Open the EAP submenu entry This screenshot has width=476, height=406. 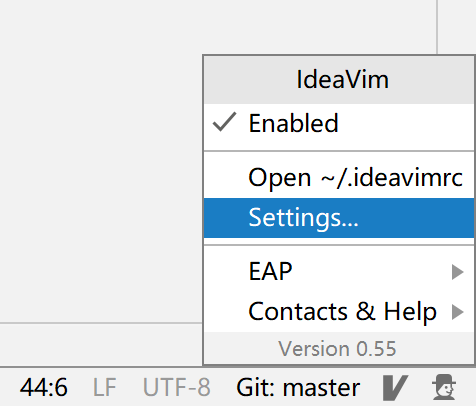[339, 271]
